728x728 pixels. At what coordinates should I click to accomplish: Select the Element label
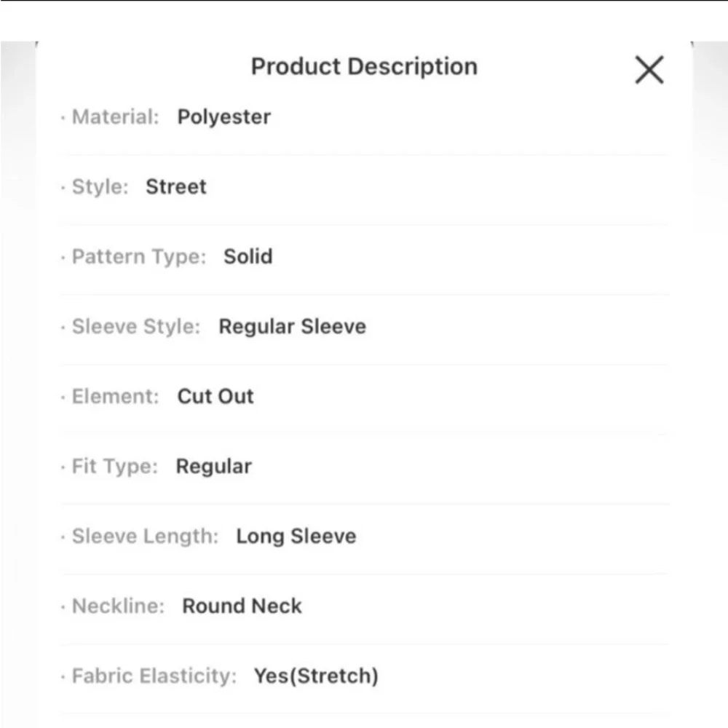point(115,397)
